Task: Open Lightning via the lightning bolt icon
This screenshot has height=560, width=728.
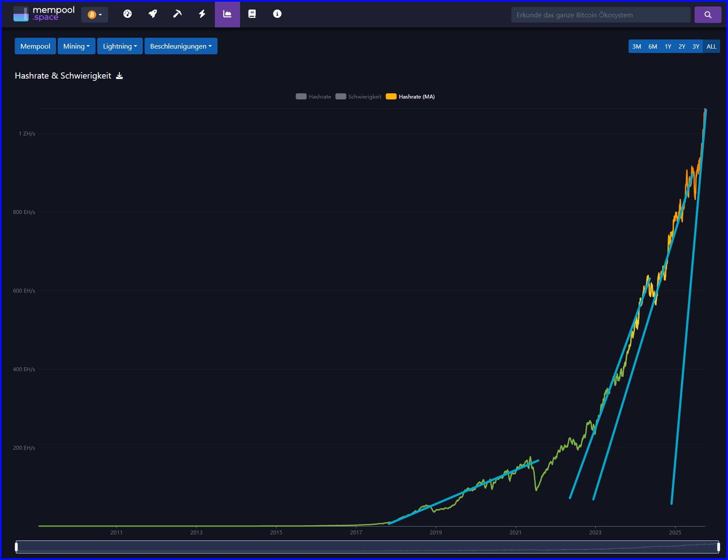Action: (x=201, y=14)
